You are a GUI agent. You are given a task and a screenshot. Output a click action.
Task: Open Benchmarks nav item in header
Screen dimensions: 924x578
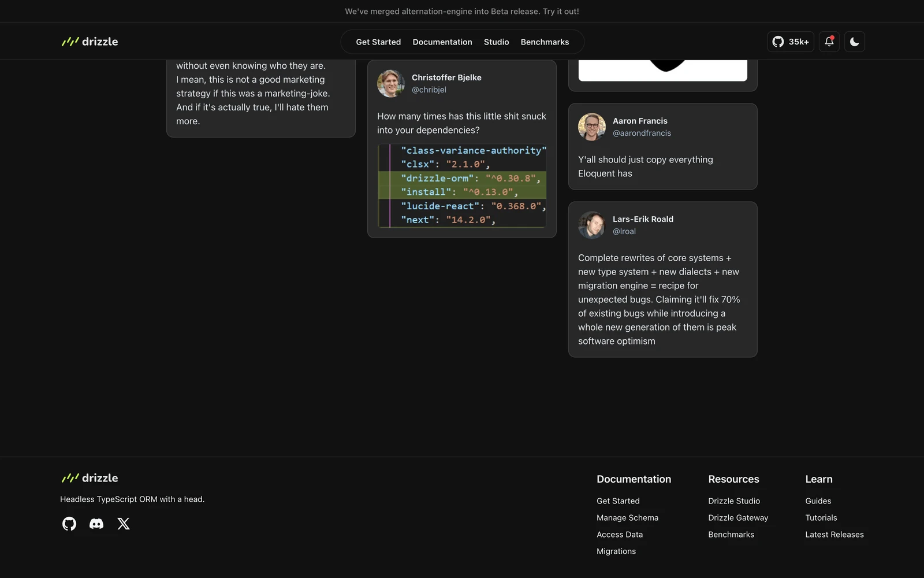[545, 42]
